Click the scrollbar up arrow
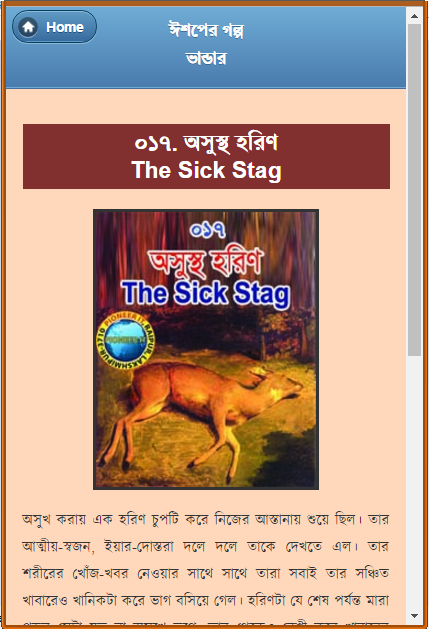This screenshot has width=429, height=629. pos(415,16)
